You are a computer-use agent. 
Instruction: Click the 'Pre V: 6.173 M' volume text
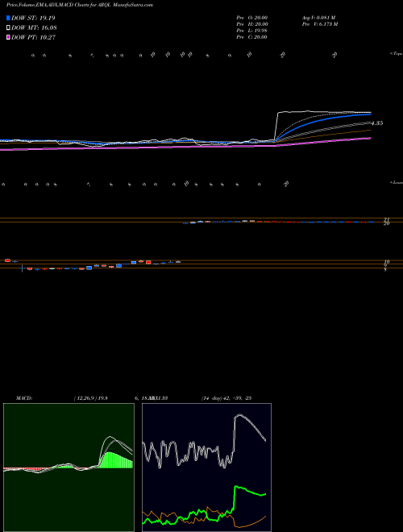point(321,24)
